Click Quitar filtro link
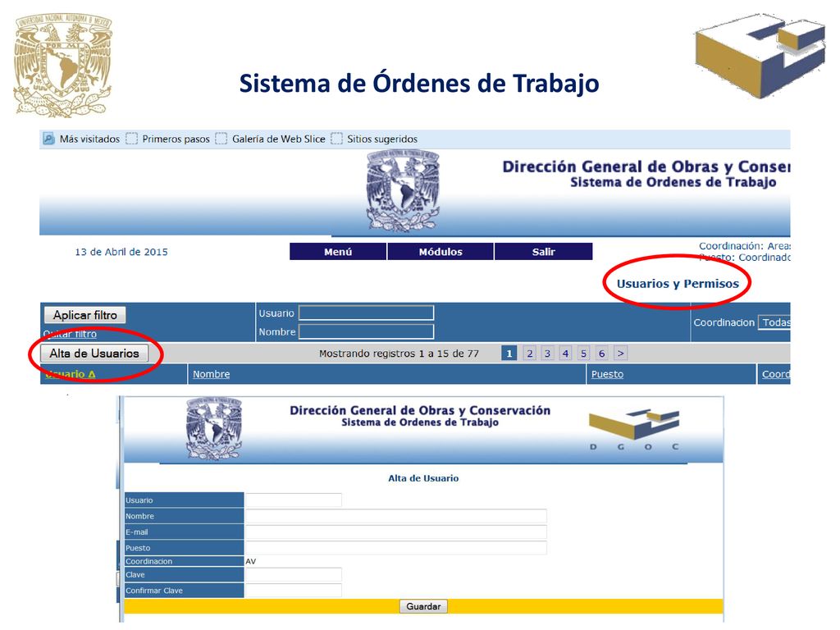The image size is (840, 630). click(x=71, y=335)
